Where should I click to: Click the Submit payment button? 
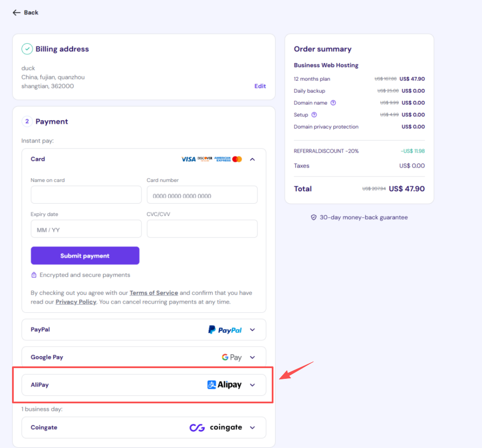[85, 256]
